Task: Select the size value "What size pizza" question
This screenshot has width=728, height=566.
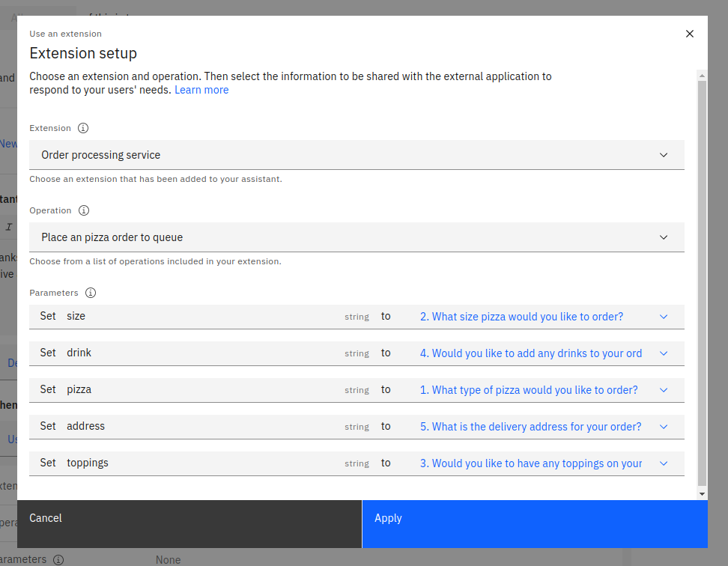Action: click(x=521, y=317)
